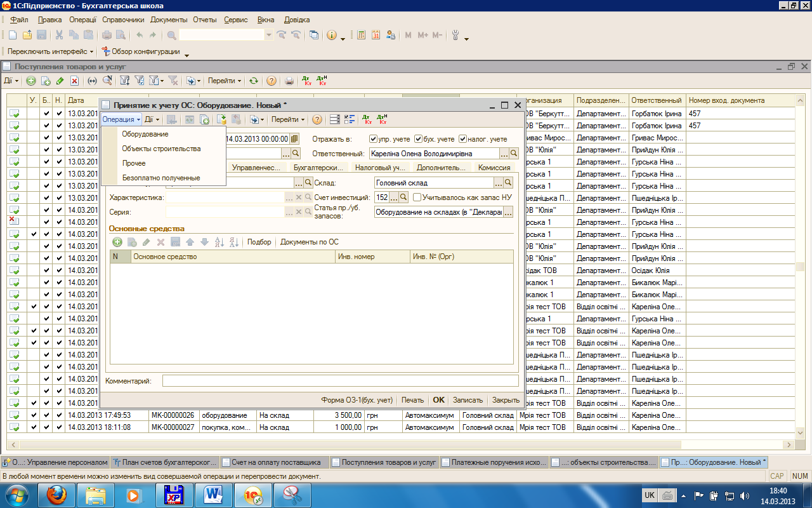Click the Записать button
This screenshot has width=812, height=508.
pos(468,400)
